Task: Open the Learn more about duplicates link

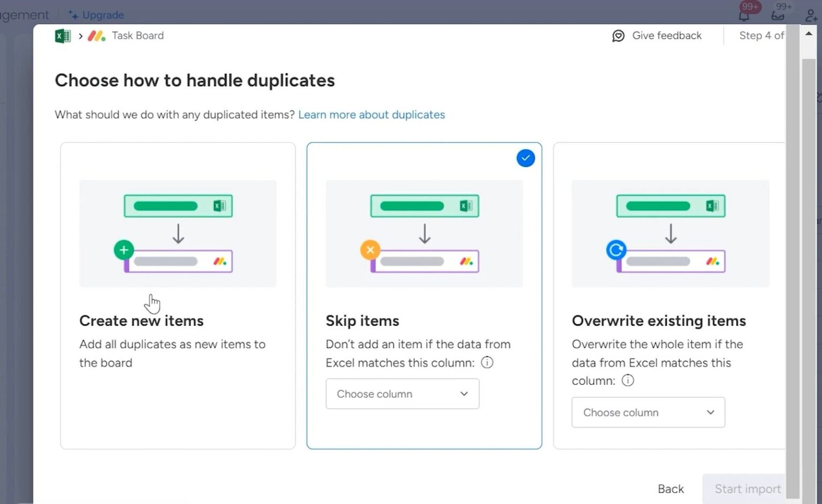Action: pyautogui.click(x=371, y=114)
